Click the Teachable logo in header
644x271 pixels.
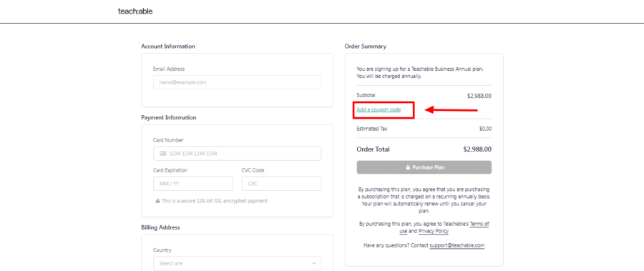[135, 11]
